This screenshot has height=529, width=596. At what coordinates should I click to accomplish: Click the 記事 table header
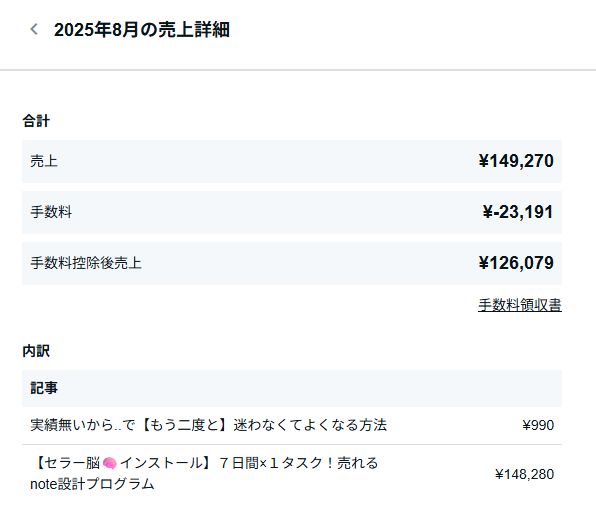click(44, 388)
